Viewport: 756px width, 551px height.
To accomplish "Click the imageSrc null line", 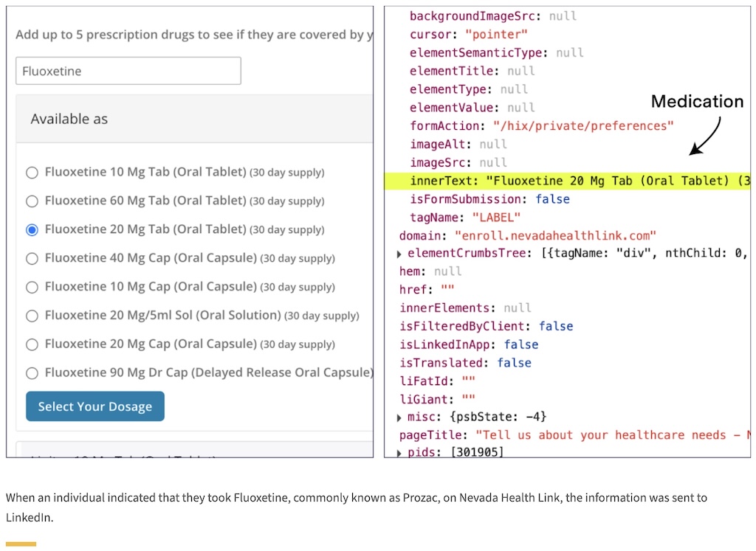I will 458,163.
